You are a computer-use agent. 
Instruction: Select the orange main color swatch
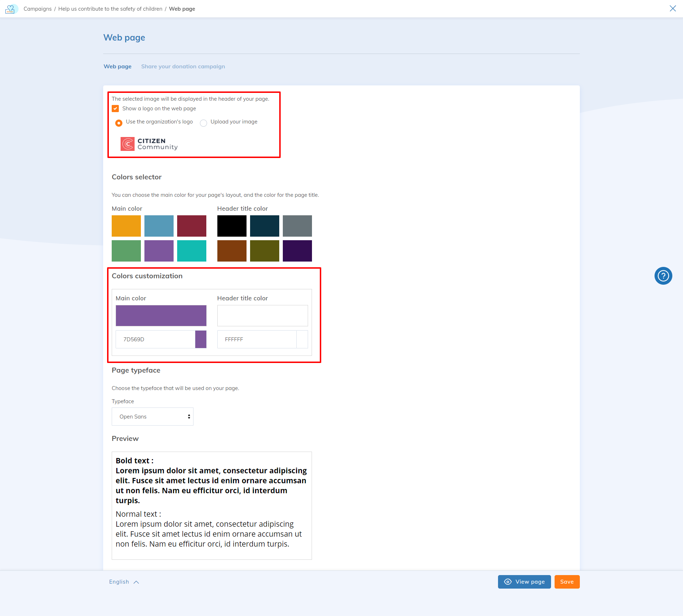(x=126, y=226)
